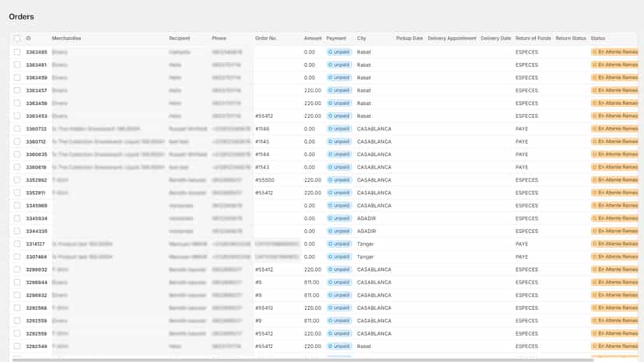The image size is (644, 362).
Task: Click the Return of Funds header
Action: click(533, 38)
